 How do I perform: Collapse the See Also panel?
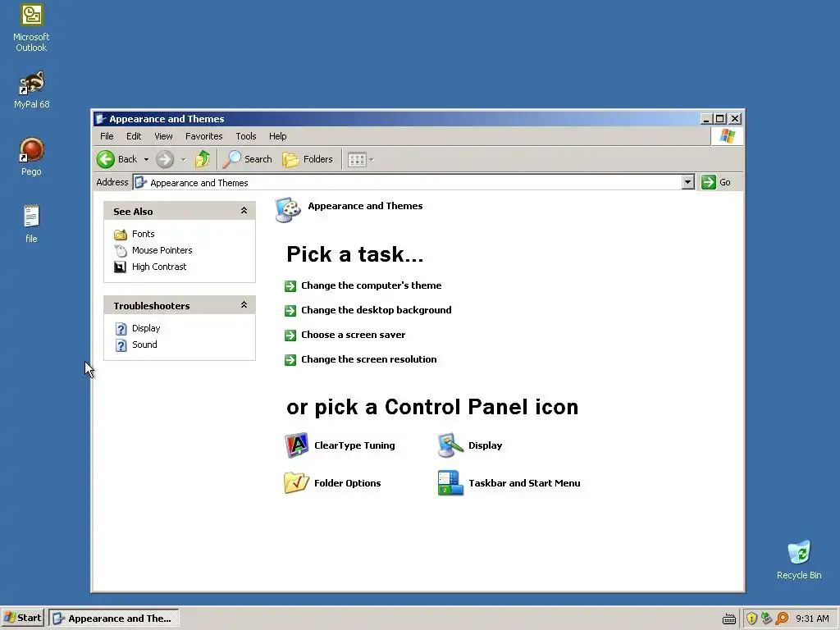[x=244, y=211]
